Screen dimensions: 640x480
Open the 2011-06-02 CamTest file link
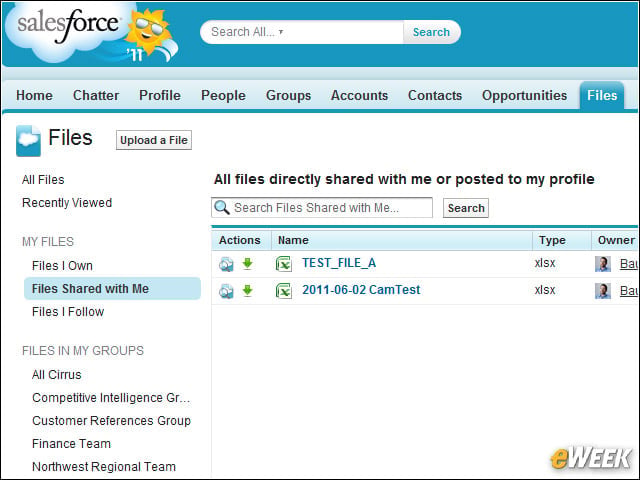pyautogui.click(x=361, y=290)
